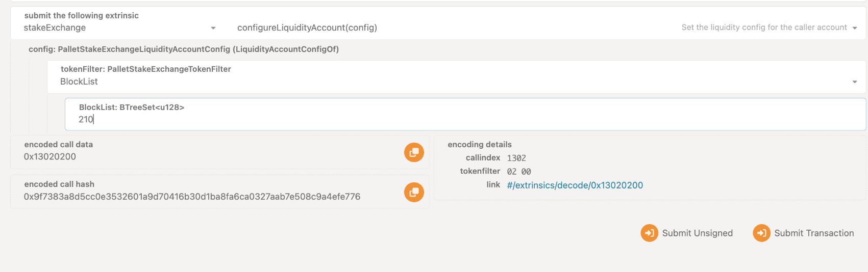Select the encoded call hash hex string
Screen dimensions: 868x272
192,197
